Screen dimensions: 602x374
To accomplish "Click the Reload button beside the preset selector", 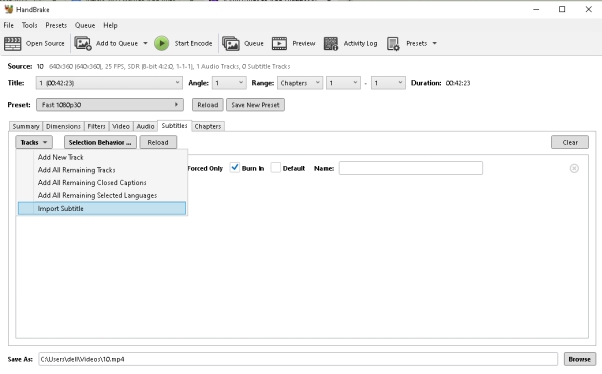I will [208, 105].
